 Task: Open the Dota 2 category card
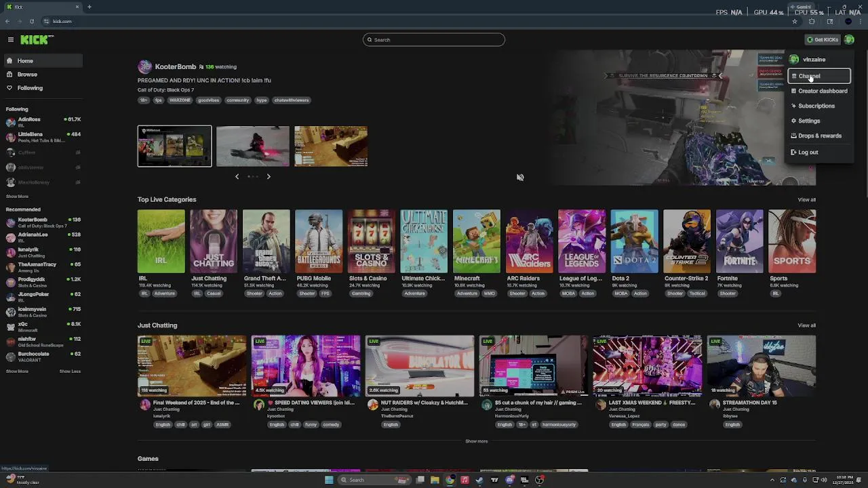(634, 241)
